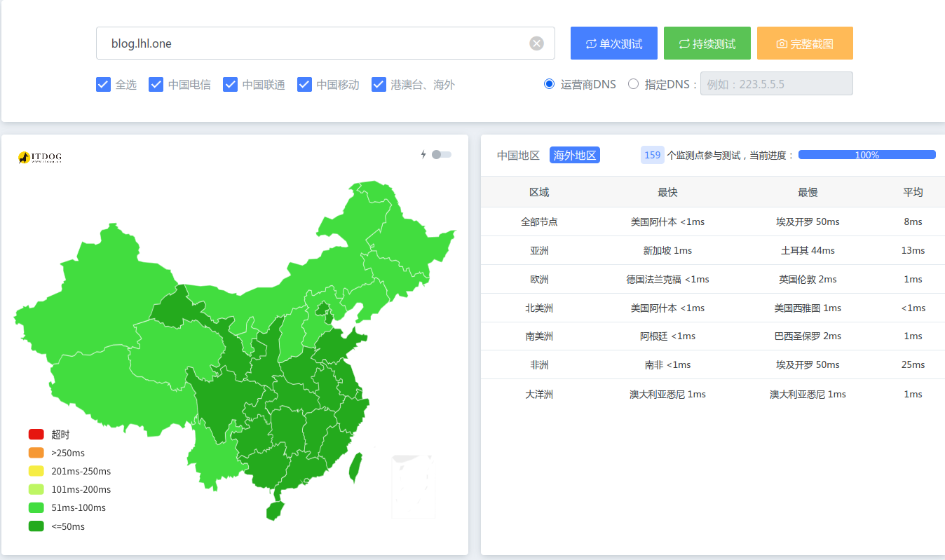945x560 pixels.
Task: Disable the 中国电信 checkbox
Action: coord(156,83)
